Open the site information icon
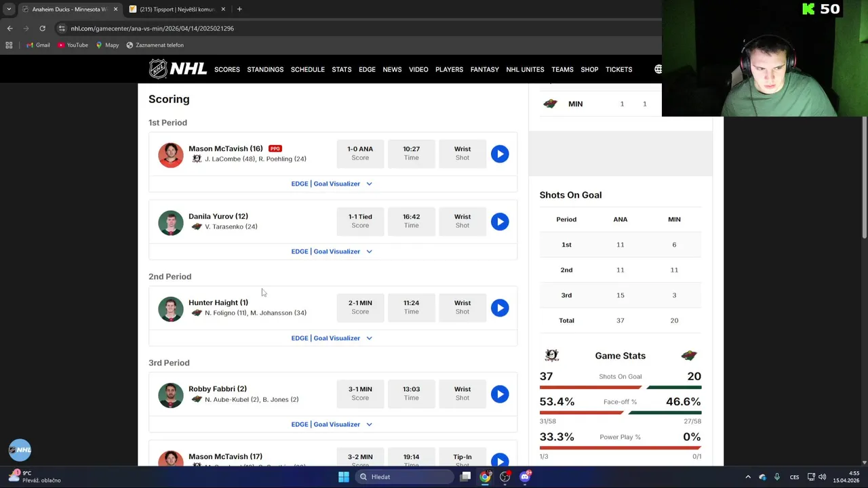868x488 pixels. (62, 28)
